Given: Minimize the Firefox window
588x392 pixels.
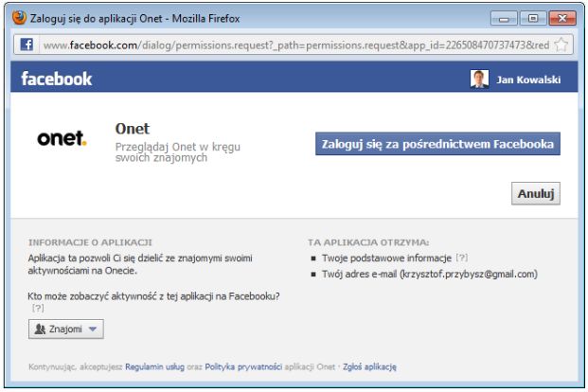Looking at the screenshot, I should (504, 18).
